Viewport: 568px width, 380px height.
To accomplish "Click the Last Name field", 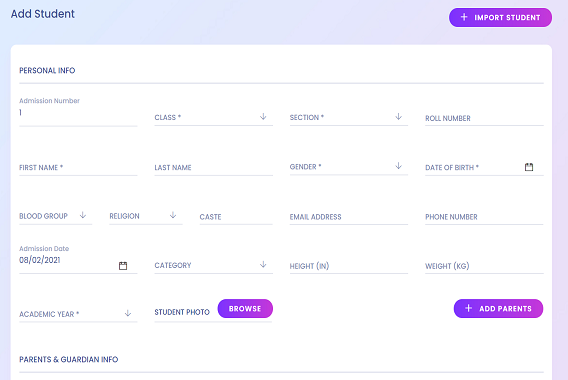I will coord(213,167).
